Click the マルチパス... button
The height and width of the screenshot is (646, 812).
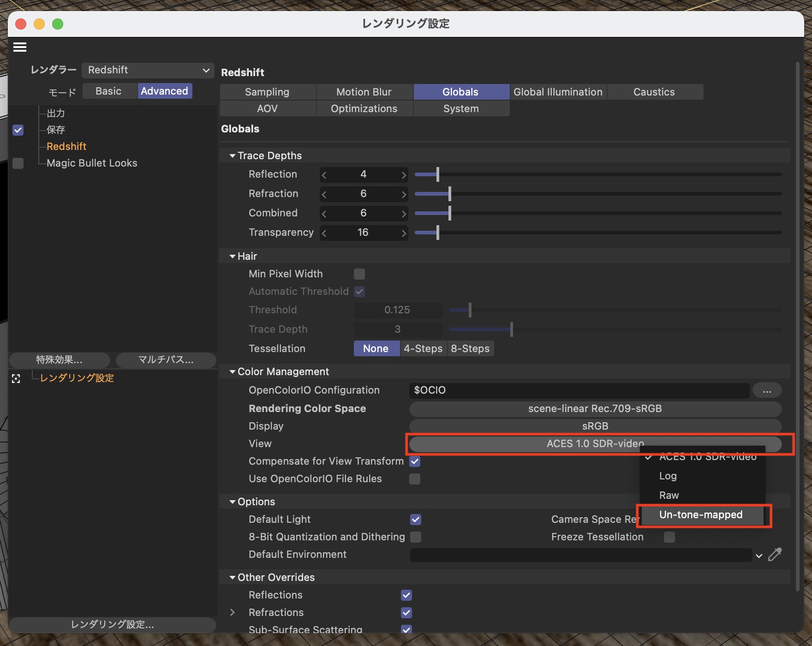point(166,360)
